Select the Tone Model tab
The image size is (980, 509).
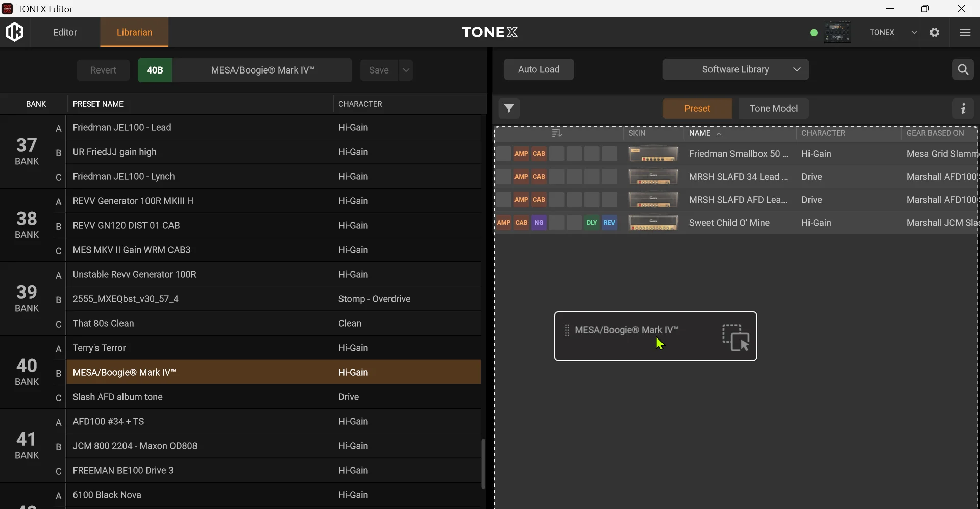(x=774, y=108)
